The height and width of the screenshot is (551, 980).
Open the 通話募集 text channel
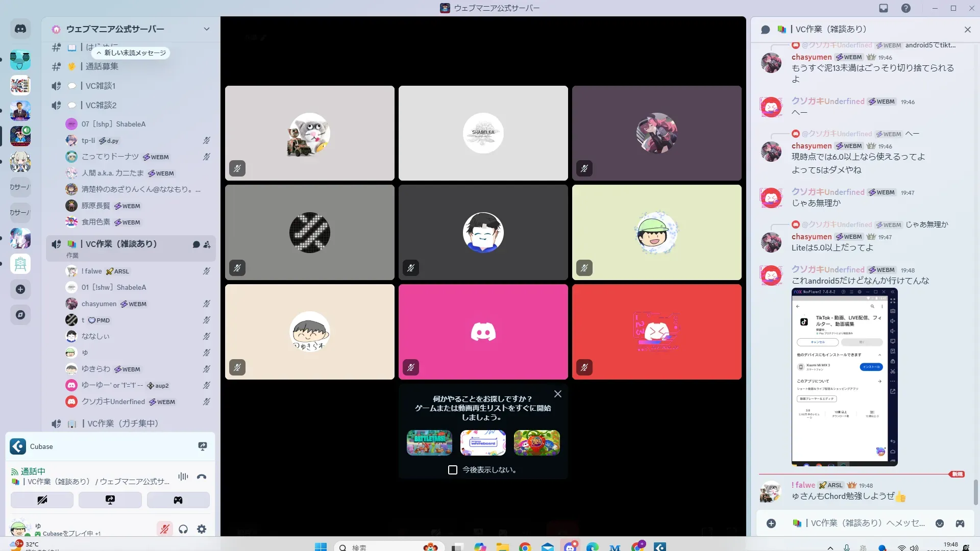pyautogui.click(x=102, y=66)
